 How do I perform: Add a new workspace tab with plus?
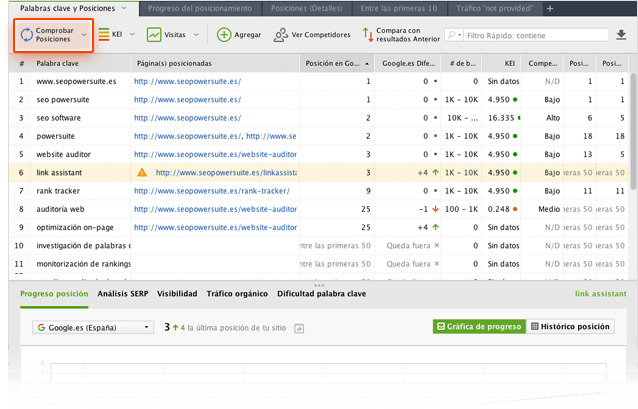(549, 8)
